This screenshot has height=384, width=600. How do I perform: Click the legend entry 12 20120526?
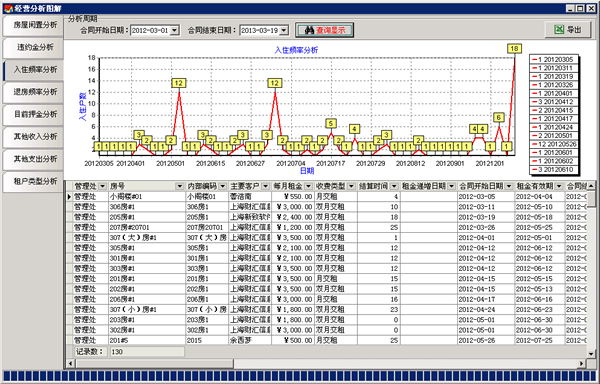554,144
